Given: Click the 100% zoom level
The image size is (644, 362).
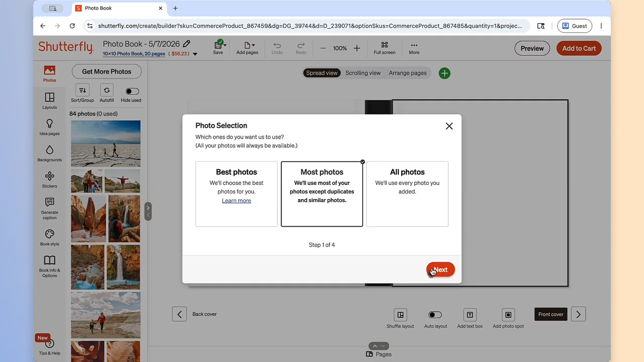Looking at the screenshot, I should pyautogui.click(x=340, y=48).
